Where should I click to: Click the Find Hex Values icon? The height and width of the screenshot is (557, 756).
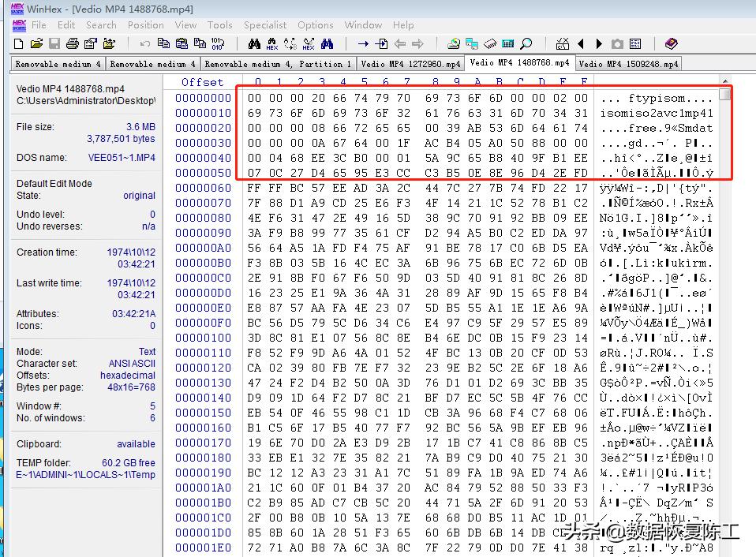(272, 44)
